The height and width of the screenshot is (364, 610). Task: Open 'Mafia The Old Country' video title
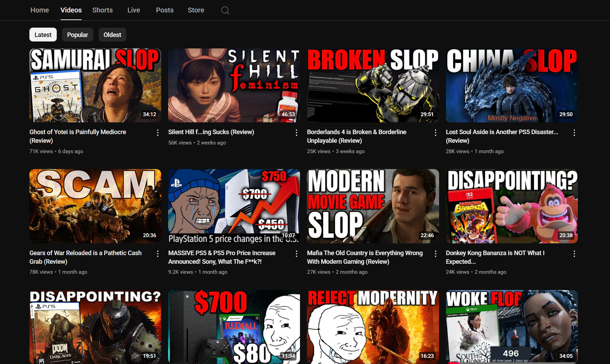[x=365, y=257]
